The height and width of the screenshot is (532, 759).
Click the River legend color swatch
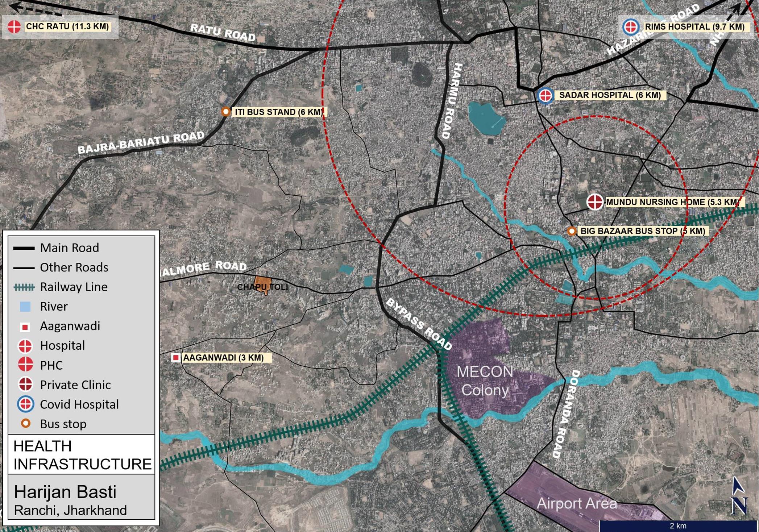pos(25,307)
